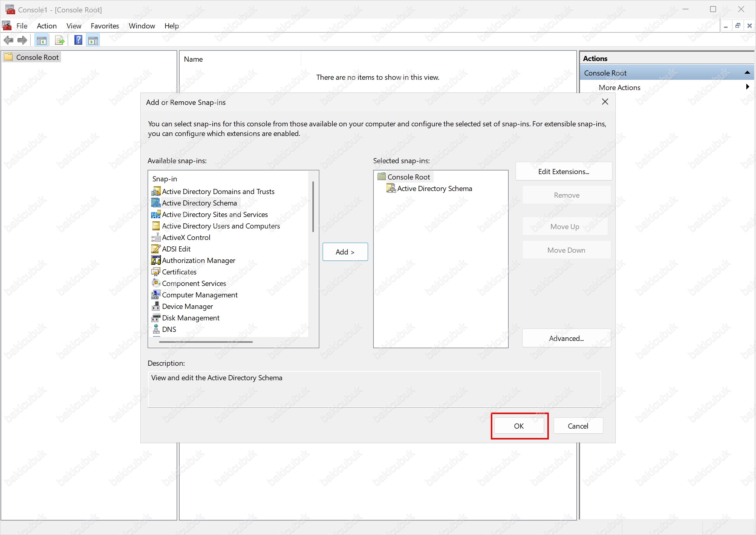This screenshot has height=535, width=756.
Task: Click the Authorization Manager icon
Action: click(156, 261)
